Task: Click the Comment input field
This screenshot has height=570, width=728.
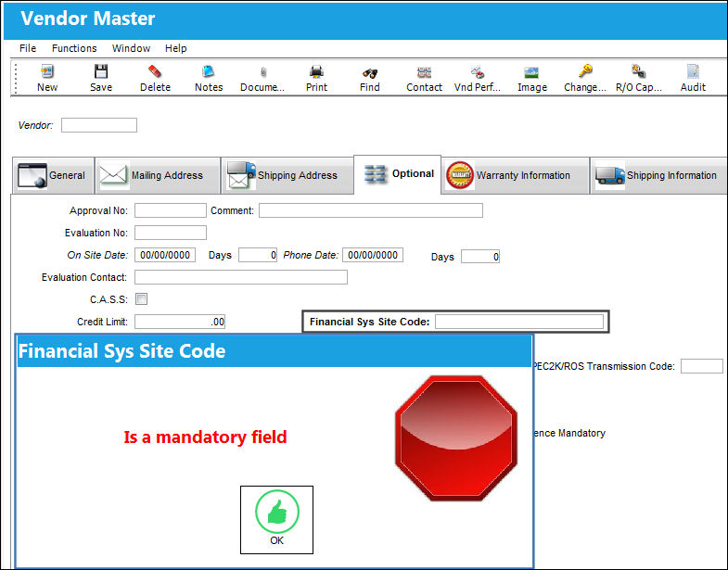Action: click(371, 210)
